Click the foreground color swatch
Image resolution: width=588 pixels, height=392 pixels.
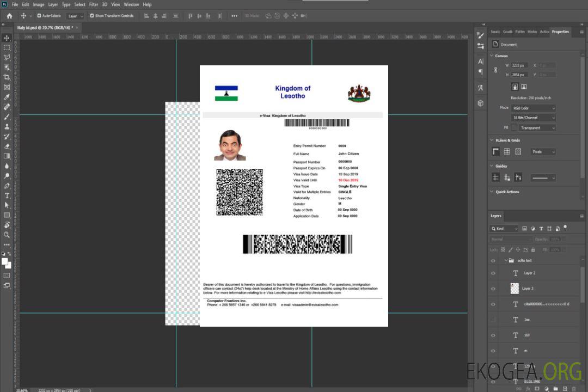pos(5,261)
